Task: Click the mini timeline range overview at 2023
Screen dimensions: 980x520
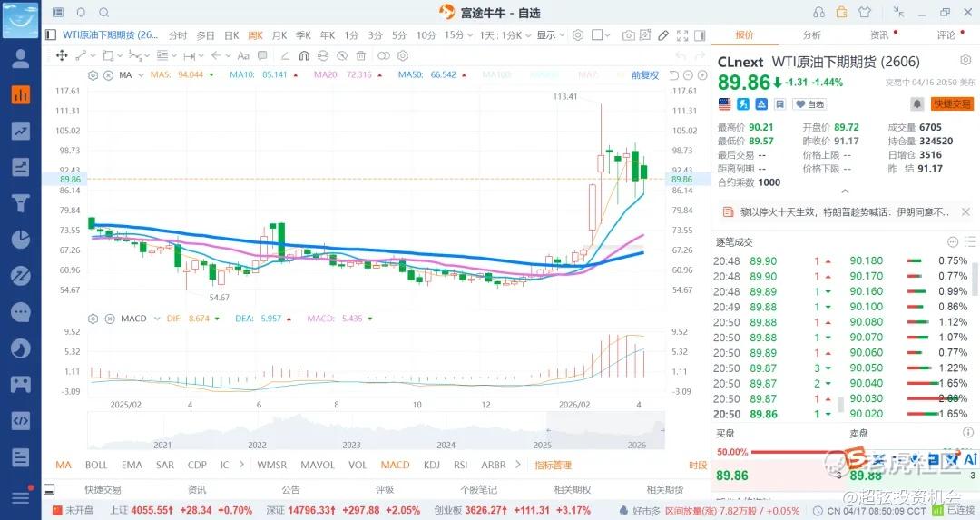Action: pyautogui.click(x=351, y=431)
